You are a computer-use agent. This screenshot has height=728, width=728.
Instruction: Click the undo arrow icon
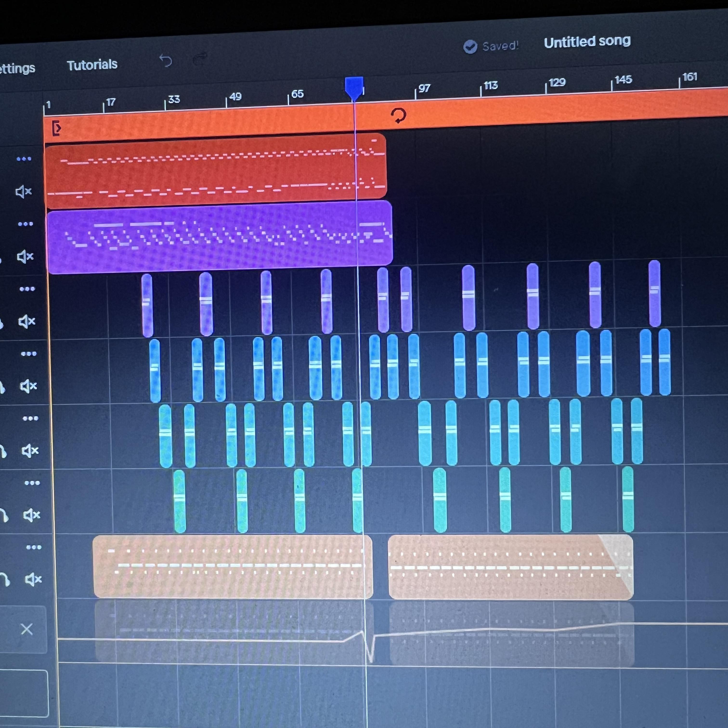pos(165,60)
